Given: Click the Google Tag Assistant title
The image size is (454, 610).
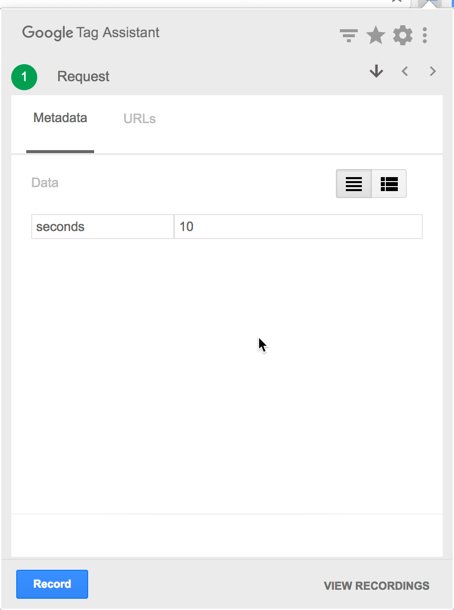Looking at the screenshot, I should pos(91,33).
